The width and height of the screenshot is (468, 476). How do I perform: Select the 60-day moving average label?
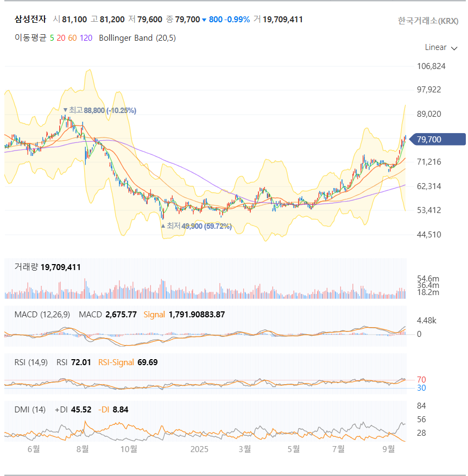(73, 38)
